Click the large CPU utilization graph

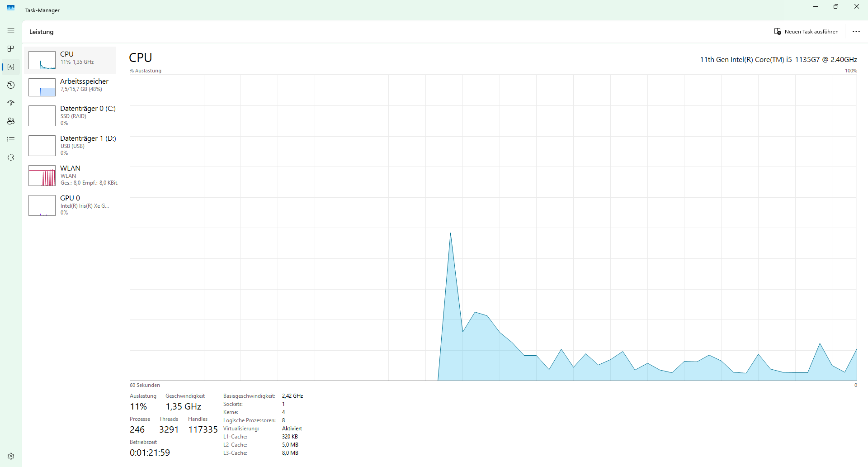tap(493, 228)
